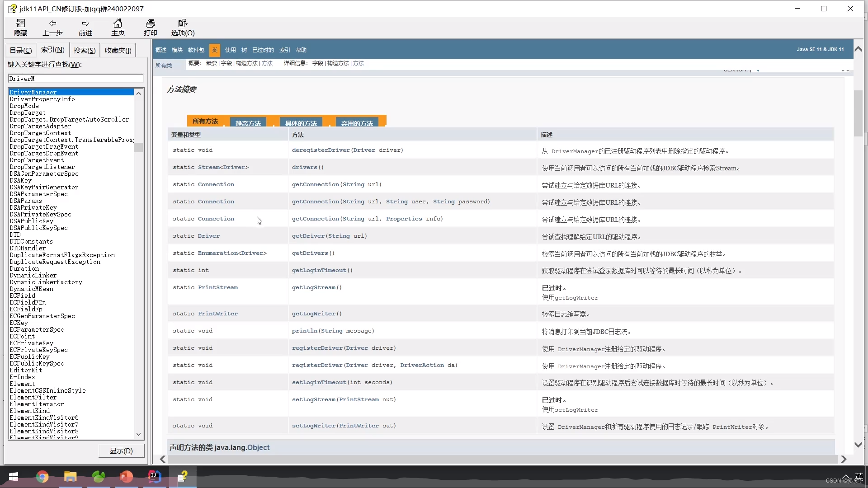868x488 pixels.
Task: Switch to the 索引(N) tab
Action: tap(52, 50)
